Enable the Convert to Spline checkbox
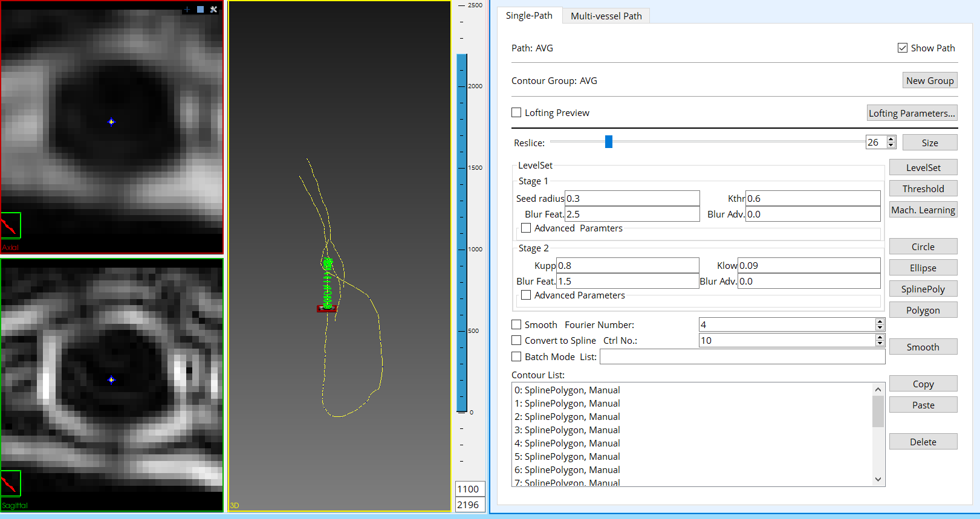Viewport: 980px width, 519px height. coord(516,340)
